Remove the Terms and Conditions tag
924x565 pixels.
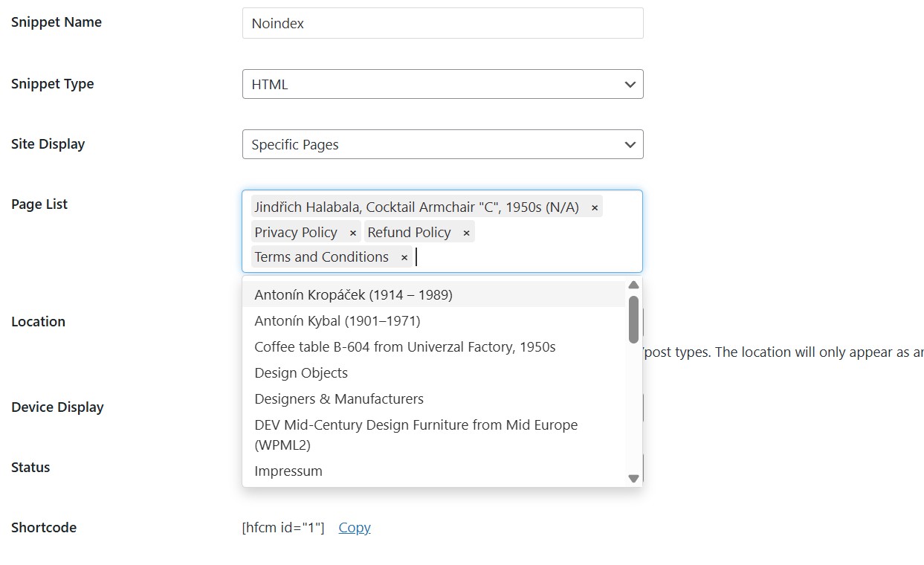point(404,258)
